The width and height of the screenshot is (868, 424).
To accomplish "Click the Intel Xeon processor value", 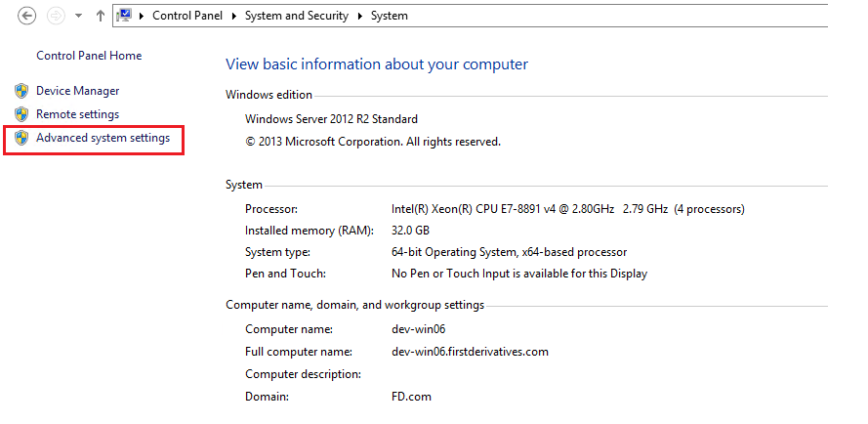I will point(568,209).
